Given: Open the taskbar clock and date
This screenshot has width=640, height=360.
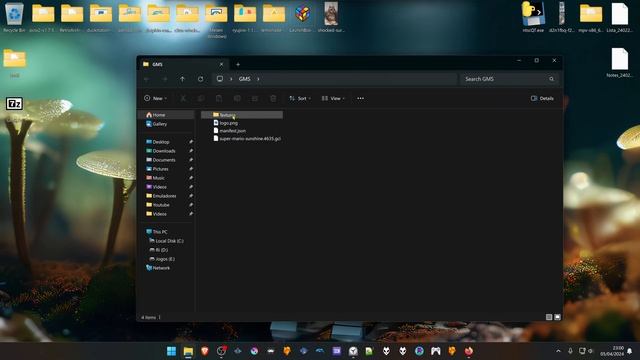Looking at the screenshot, I should point(612,351).
